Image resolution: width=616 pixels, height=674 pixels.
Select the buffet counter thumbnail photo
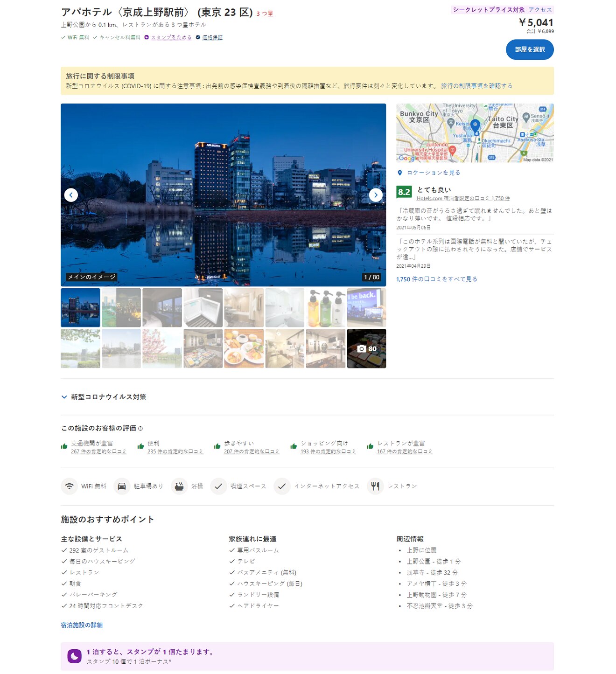[x=203, y=348]
